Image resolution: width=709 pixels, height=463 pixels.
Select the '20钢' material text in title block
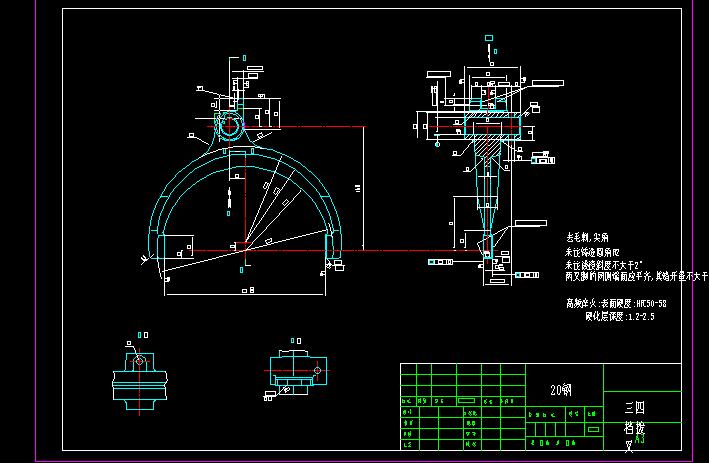(561, 390)
